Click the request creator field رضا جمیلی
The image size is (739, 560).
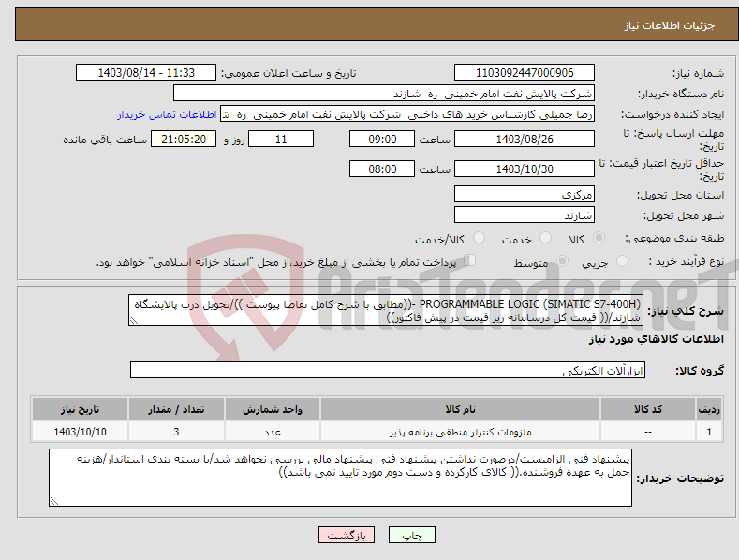pos(407,114)
